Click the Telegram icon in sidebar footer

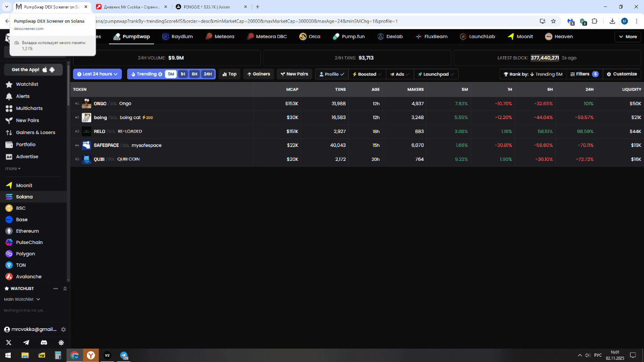(26, 343)
